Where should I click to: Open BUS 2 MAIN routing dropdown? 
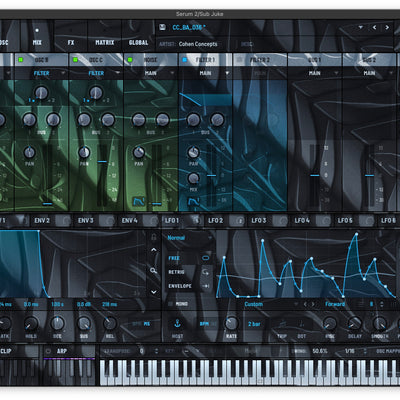369,73
